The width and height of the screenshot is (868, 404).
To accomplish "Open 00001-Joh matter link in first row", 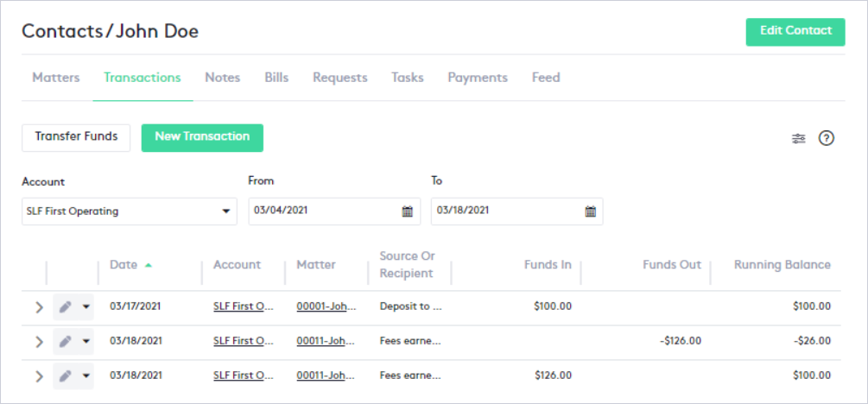I will (x=326, y=306).
